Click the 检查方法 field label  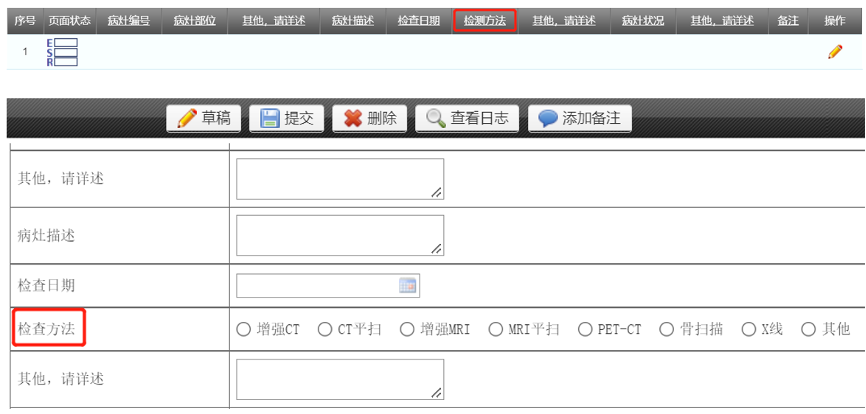tap(46, 330)
